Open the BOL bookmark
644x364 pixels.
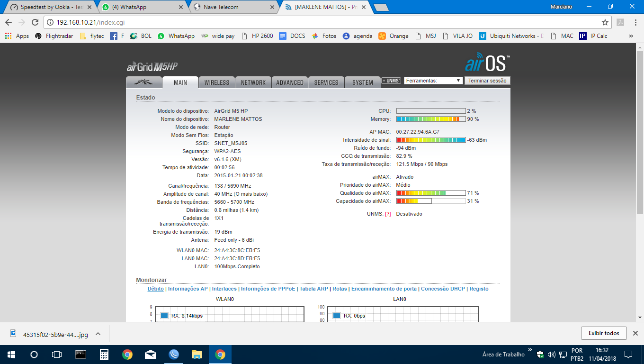141,36
